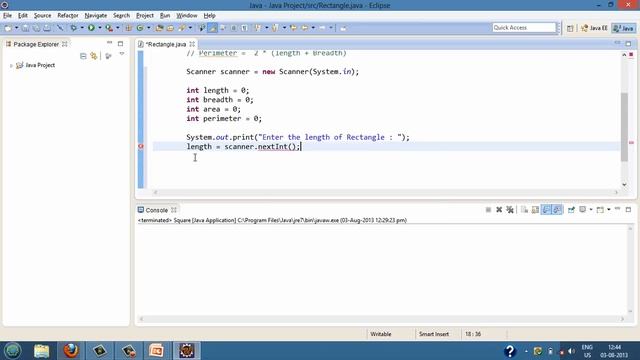Image resolution: width=640 pixels, height=360 pixels.
Task: Open the Run dropdown arrow
Action: point(100,28)
